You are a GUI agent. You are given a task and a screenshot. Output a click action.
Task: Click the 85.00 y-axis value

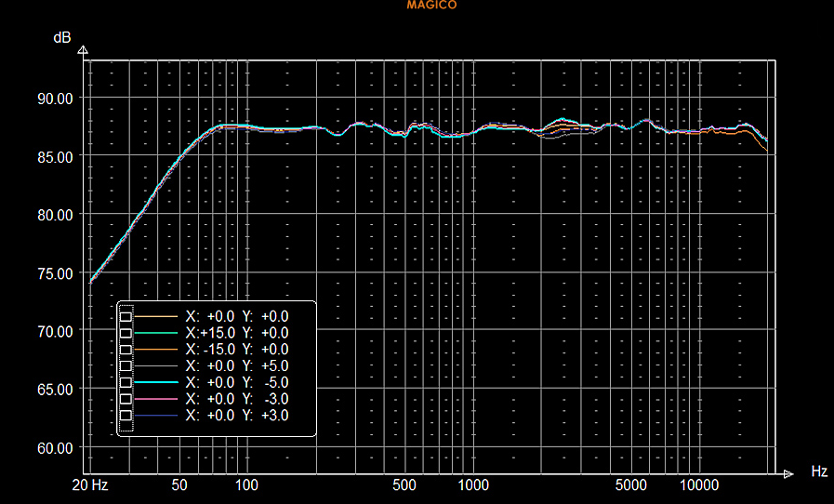pyautogui.click(x=55, y=157)
